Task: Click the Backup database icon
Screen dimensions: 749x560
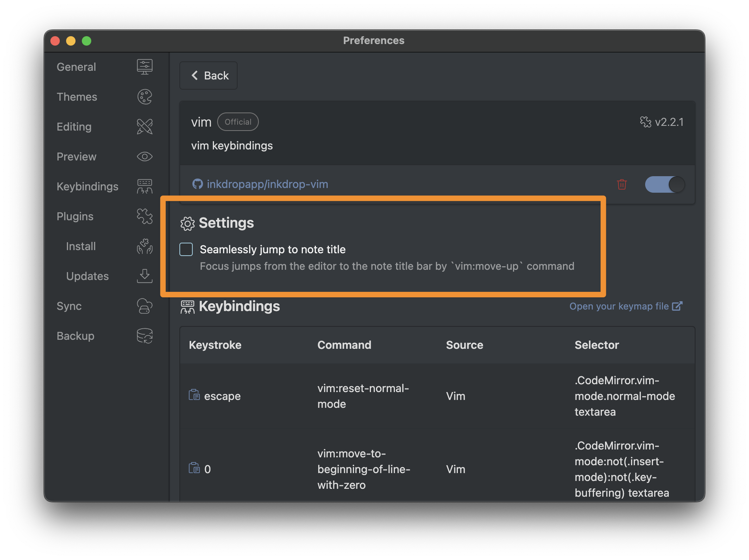Action: pyautogui.click(x=144, y=336)
